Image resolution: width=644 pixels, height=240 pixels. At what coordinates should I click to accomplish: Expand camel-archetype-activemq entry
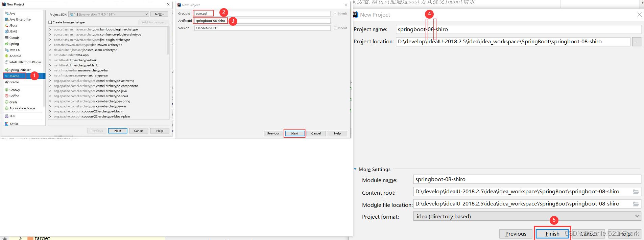point(50,81)
